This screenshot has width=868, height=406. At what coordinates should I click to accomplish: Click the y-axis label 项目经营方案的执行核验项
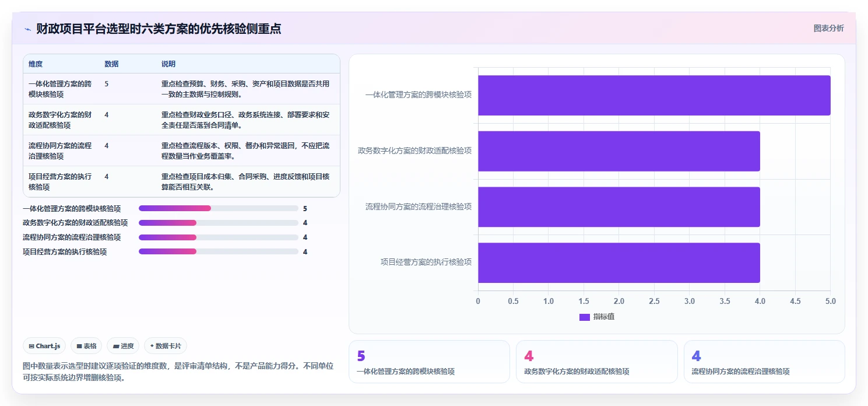tap(426, 262)
